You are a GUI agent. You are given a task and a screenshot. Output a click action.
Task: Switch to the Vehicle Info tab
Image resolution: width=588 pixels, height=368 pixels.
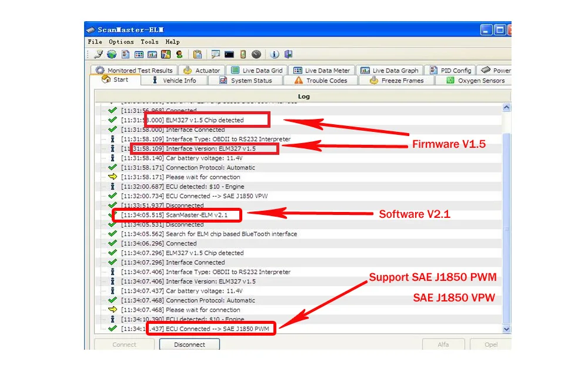(175, 80)
